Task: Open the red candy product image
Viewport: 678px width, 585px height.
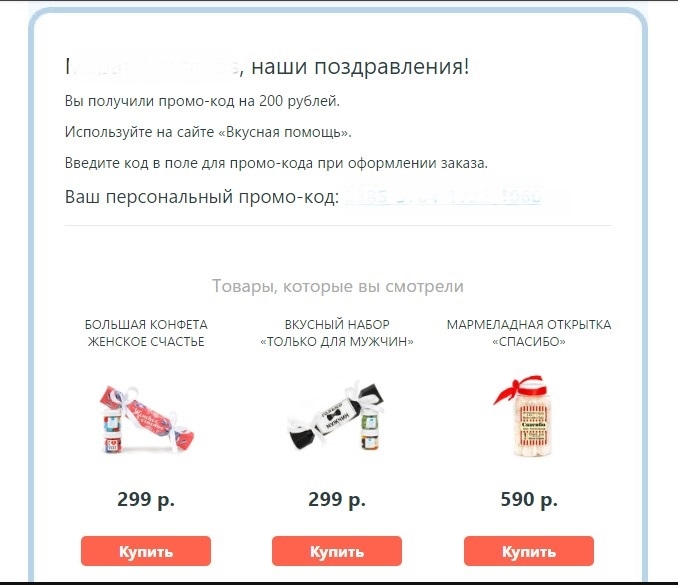Action: (146, 419)
